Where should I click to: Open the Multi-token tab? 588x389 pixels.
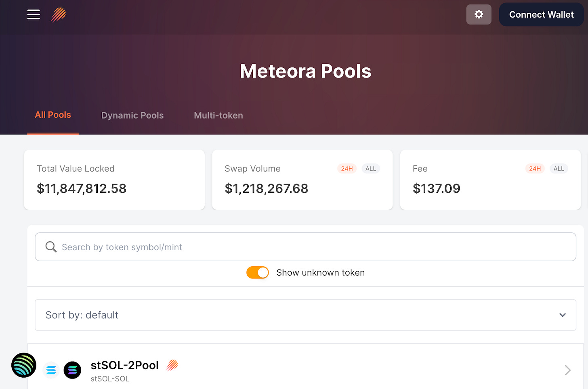pos(218,115)
